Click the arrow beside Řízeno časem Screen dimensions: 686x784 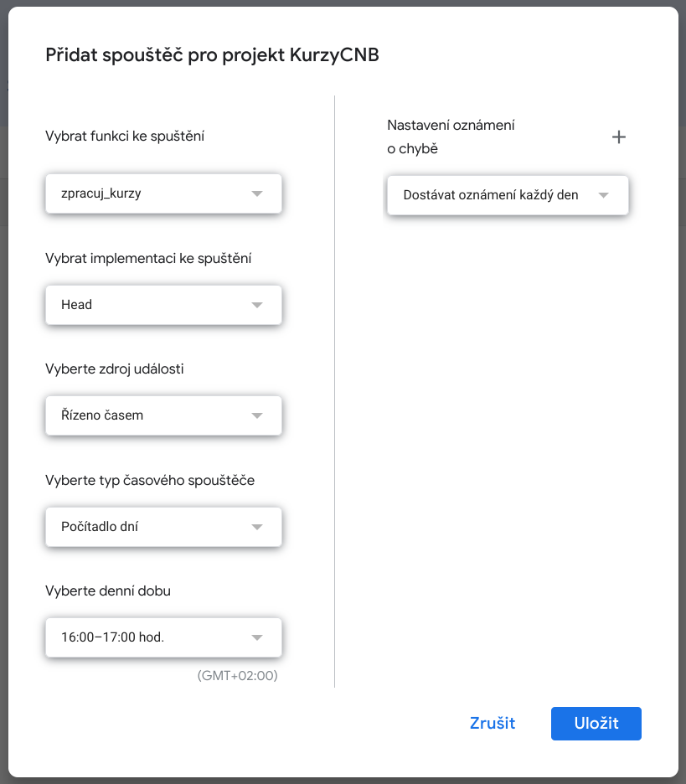click(x=257, y=415)
